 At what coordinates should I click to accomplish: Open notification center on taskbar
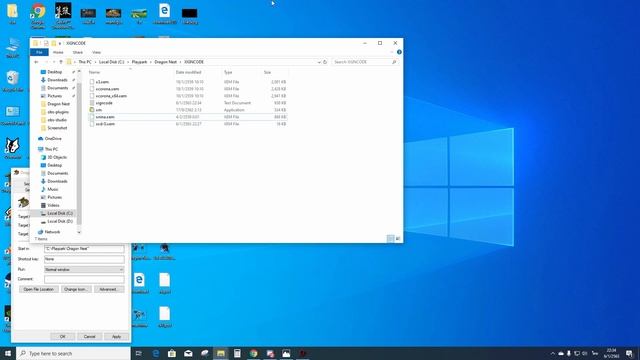pyautogui.click(x=629, y=353)
